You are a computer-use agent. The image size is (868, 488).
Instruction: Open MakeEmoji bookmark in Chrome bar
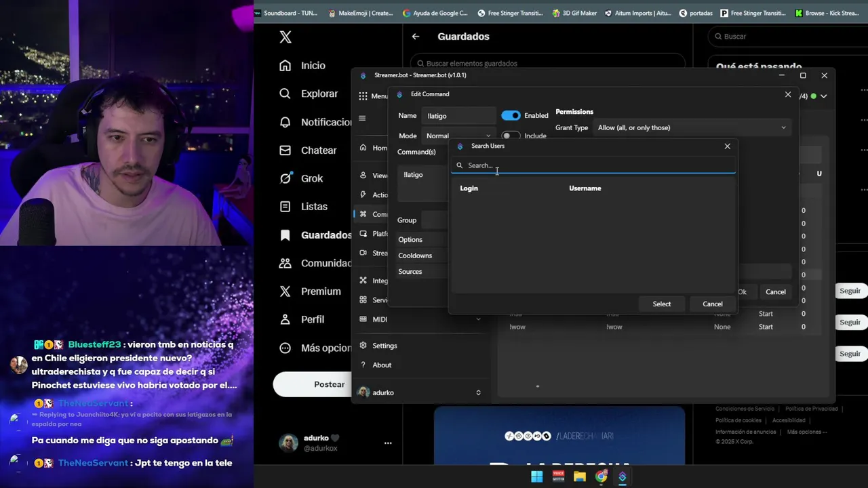pyautogui.click(x=360, y=13)
